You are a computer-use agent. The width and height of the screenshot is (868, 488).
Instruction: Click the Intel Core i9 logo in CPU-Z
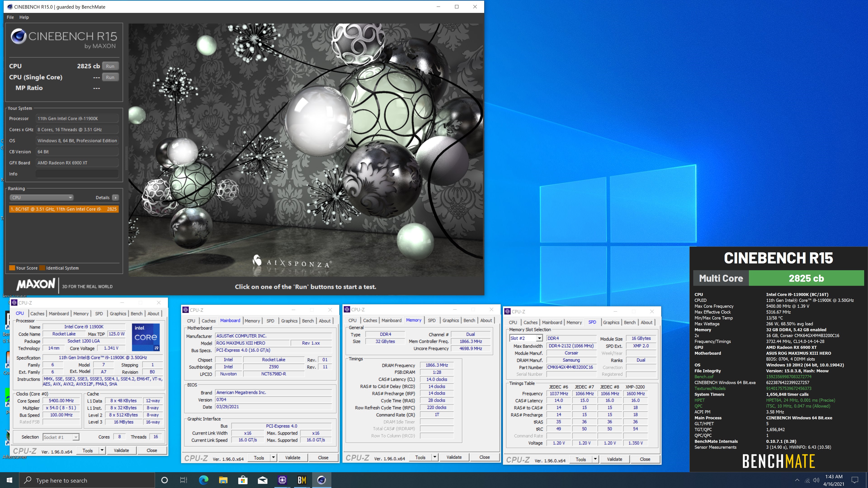pos(146,337)
